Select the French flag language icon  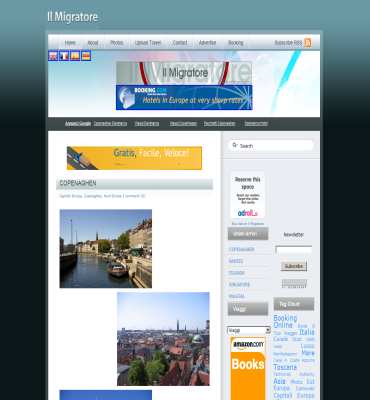pyautogui.click(x=64, y=56)
